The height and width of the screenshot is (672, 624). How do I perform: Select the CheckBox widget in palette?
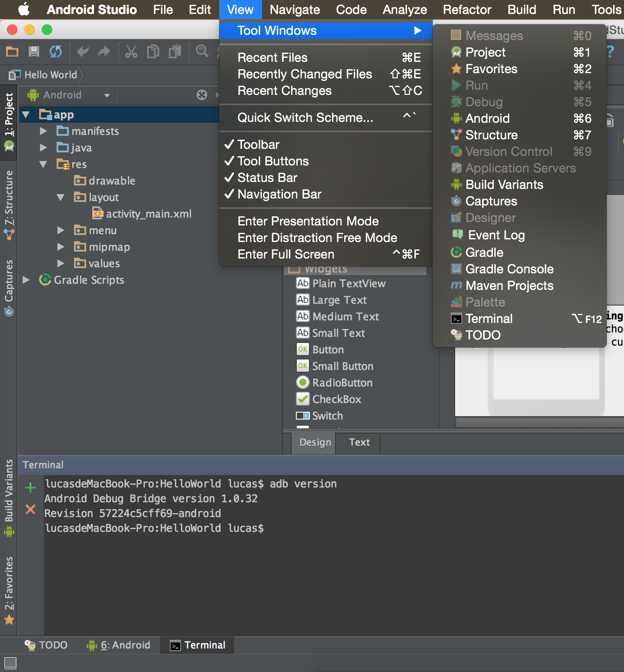329,399
